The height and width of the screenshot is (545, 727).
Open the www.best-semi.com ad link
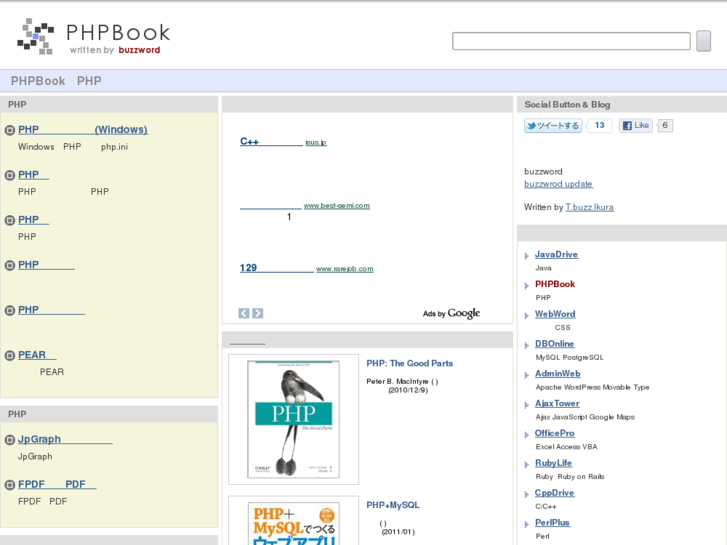(x=337, y=205)
